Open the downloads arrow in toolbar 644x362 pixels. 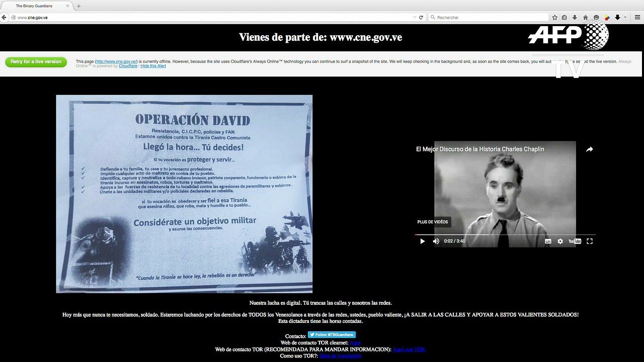coord(575,17)
